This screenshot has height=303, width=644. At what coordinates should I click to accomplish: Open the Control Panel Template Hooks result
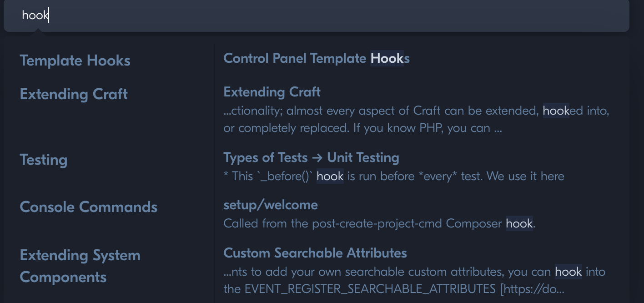(315, 58)
